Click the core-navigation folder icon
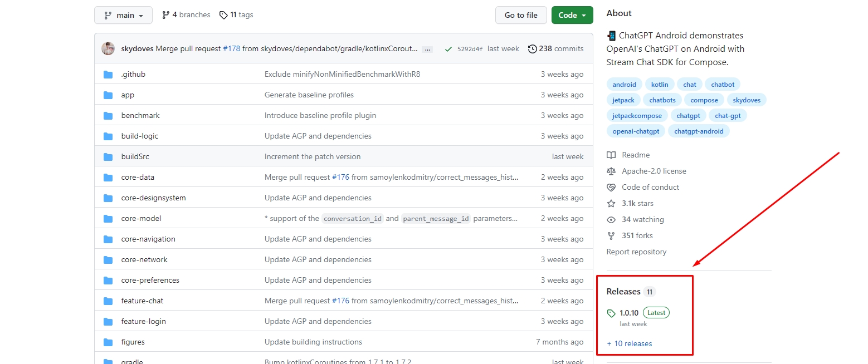This screenshot has width=868, height=364. click(x=108, y=239)
